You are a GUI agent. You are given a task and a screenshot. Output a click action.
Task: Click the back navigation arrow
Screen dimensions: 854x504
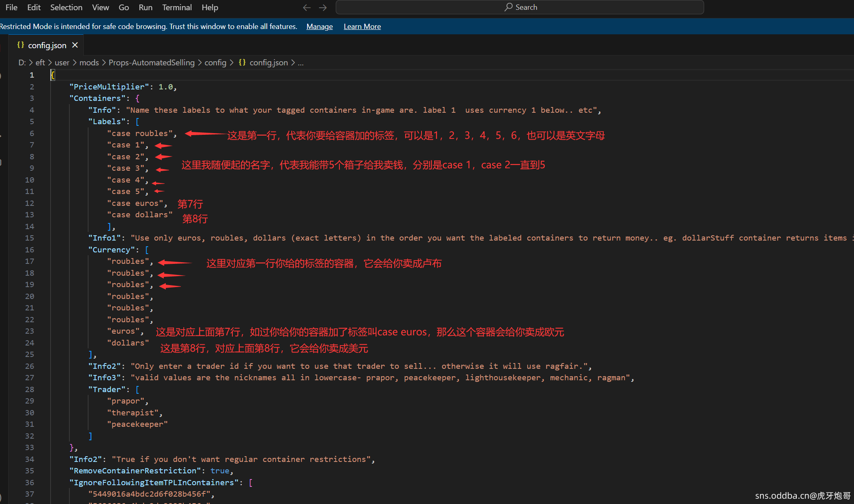coord(307,7)
